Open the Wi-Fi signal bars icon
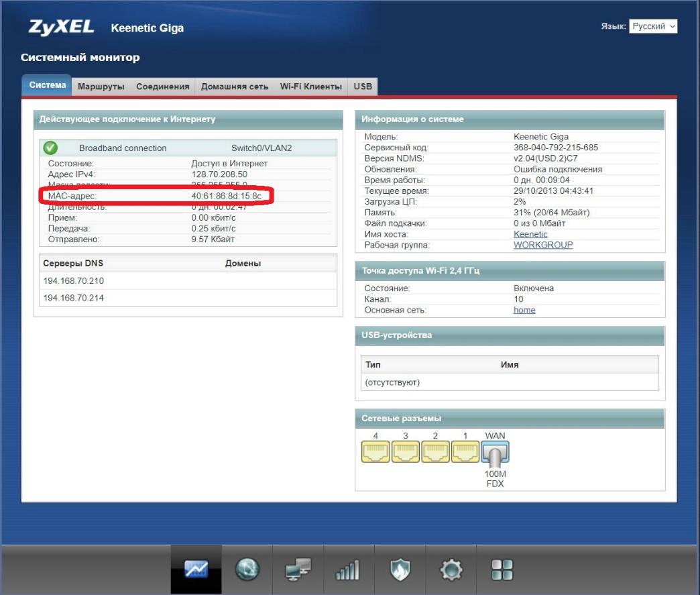The width and height of the screenshot is (700, 595). point(347,570)
